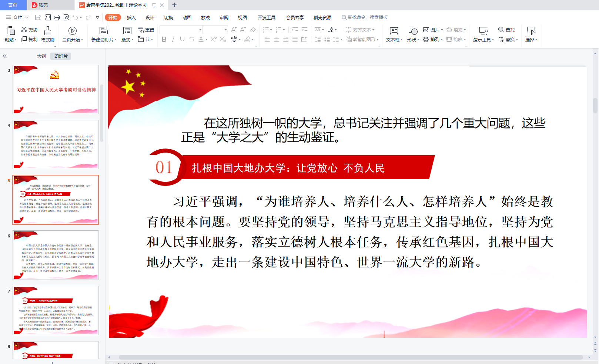The image size is (599, 364).
Task: Click the font color A swatch
Action: point(201,39)
